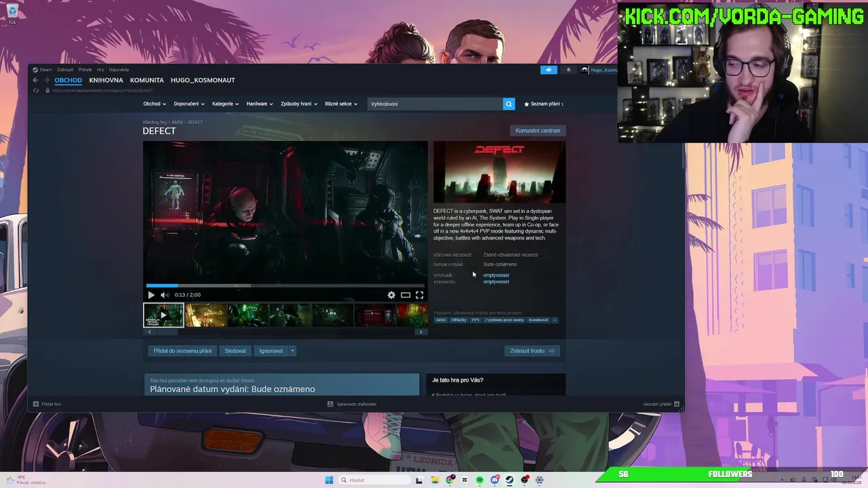Add another tag with plus button

[555, 320]
